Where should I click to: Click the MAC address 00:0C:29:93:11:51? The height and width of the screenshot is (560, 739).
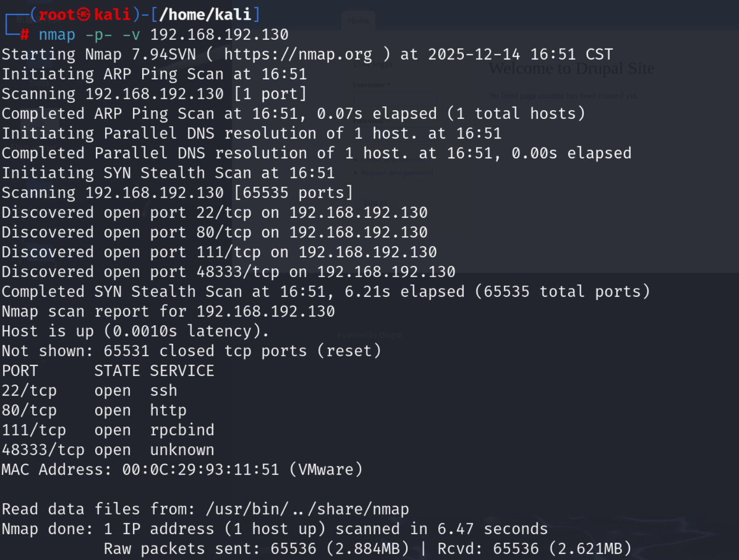(200, 470)
